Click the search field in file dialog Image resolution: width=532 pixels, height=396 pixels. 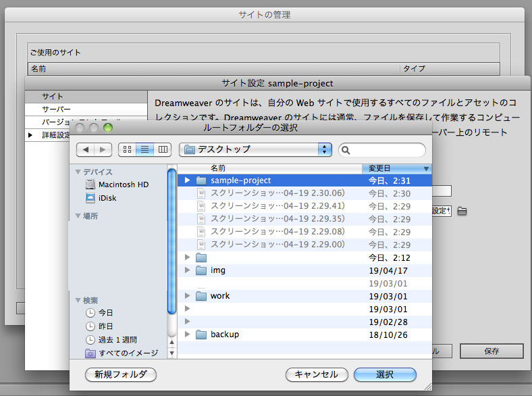382,150
